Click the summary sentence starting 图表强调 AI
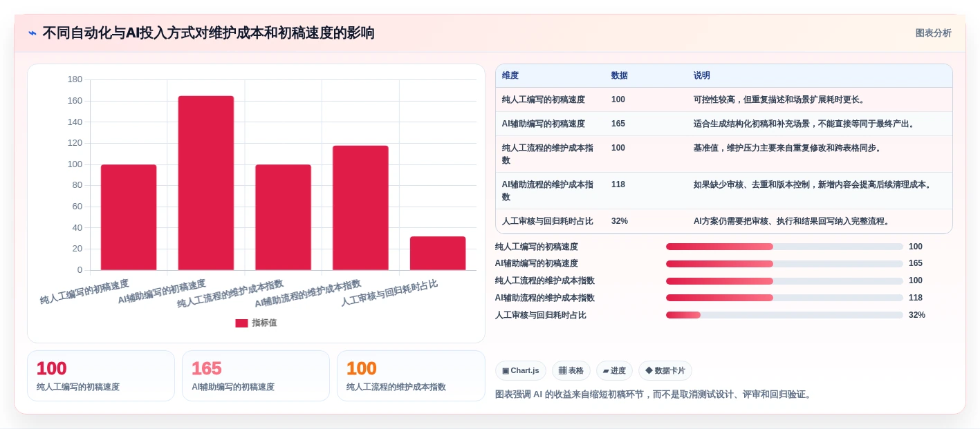The height and width of the screenshot is (429, 980). (654, 394)
